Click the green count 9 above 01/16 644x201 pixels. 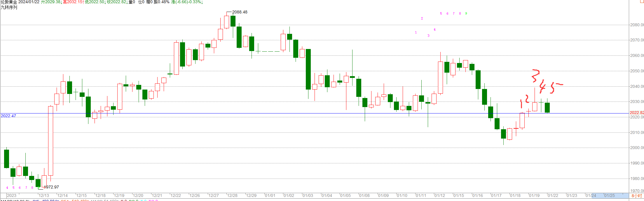point(466,13)
